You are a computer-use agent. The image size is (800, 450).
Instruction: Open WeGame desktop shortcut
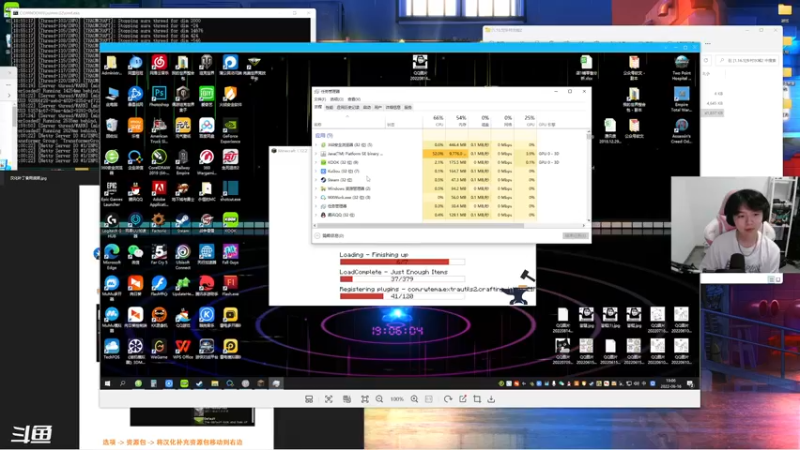(159, 349)
